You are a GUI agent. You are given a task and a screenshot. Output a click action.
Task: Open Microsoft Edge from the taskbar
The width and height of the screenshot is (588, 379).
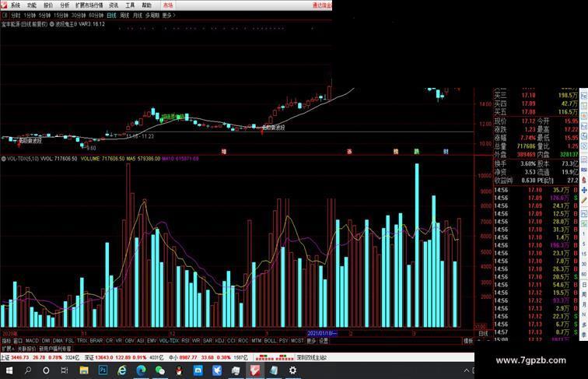141,370
